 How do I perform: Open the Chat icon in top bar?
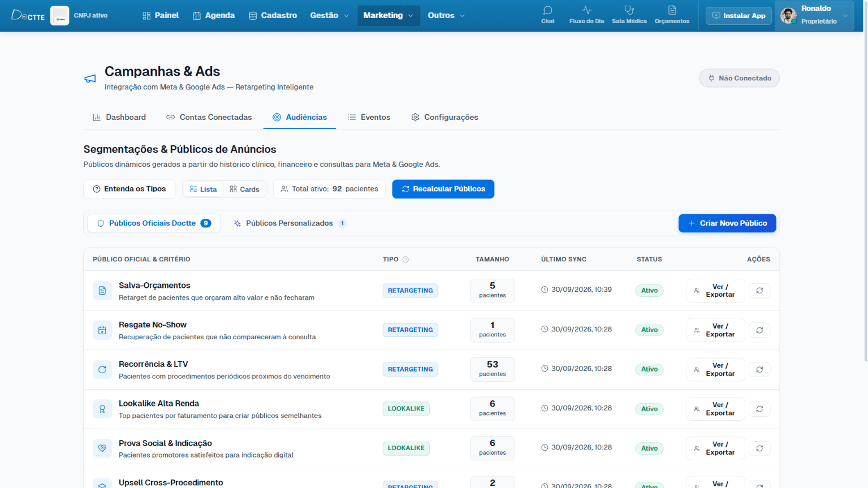tap(547, 15)
